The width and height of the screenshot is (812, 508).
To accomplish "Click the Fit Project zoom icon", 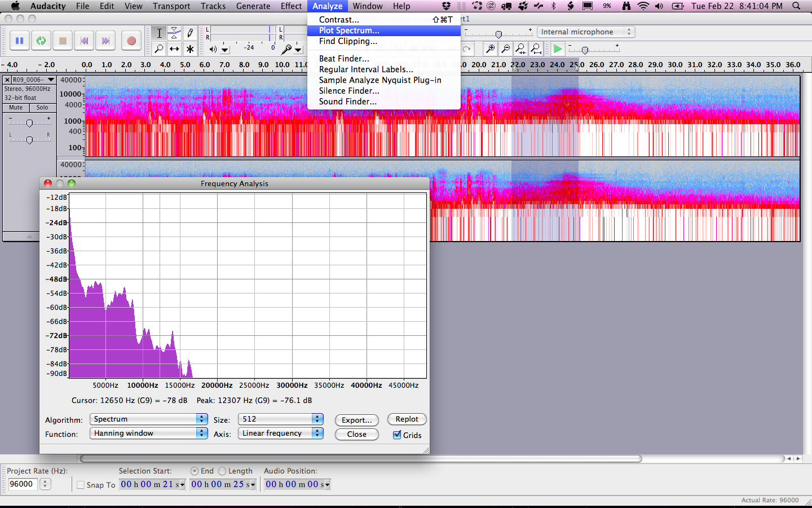I will pos(536,49).
